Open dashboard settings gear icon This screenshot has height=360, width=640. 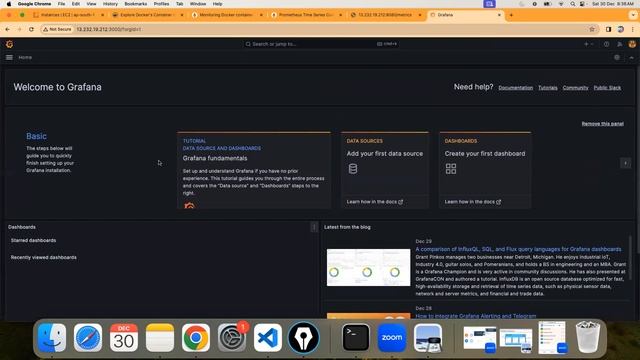tap(617, 58)
